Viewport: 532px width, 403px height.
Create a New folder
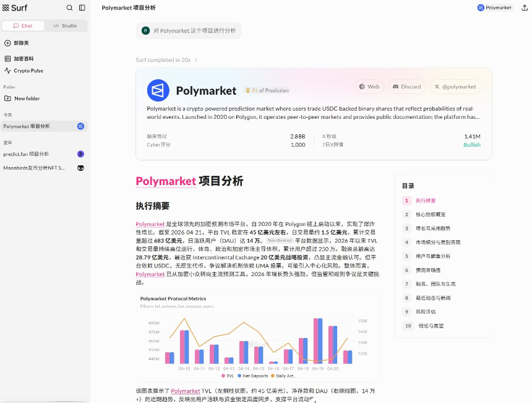click(22, 98)
